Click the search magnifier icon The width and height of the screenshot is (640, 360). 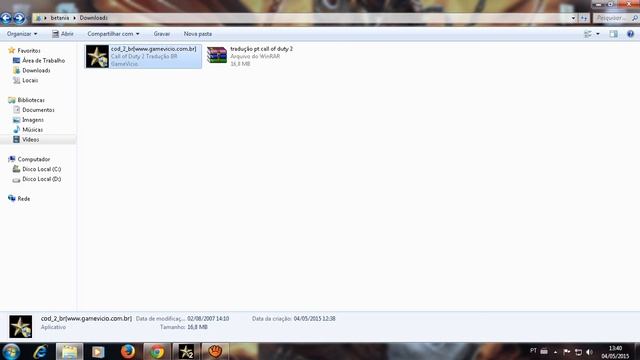635,18
